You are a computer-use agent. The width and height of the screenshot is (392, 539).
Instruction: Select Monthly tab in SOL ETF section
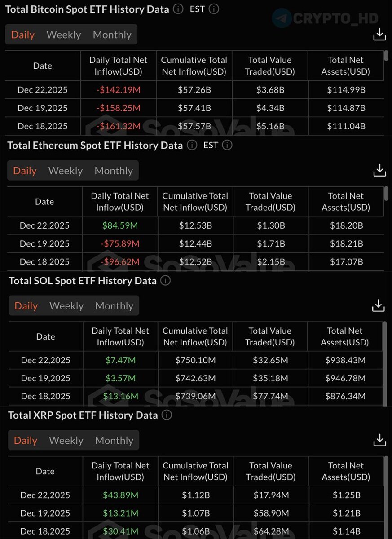(x=114, y=306)
